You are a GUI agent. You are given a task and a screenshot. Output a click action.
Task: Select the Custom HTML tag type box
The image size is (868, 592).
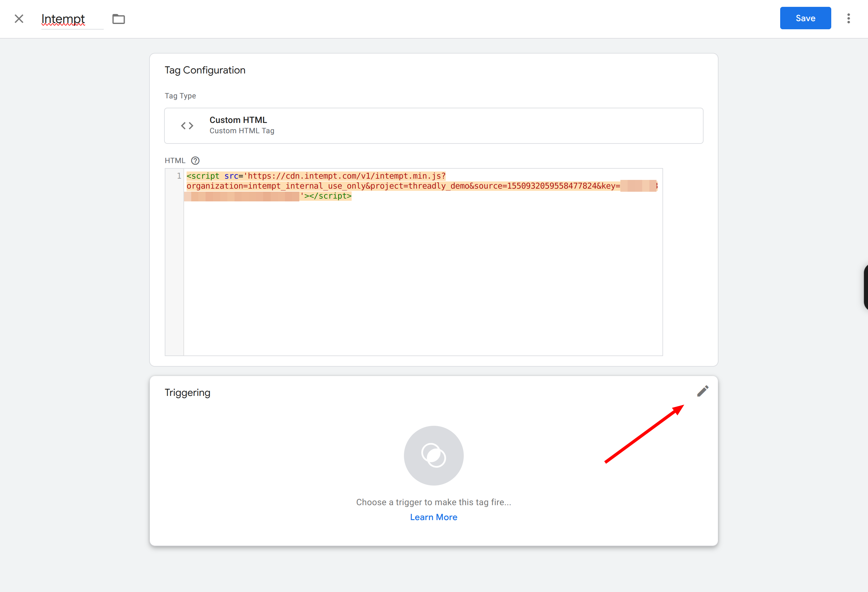434,126
